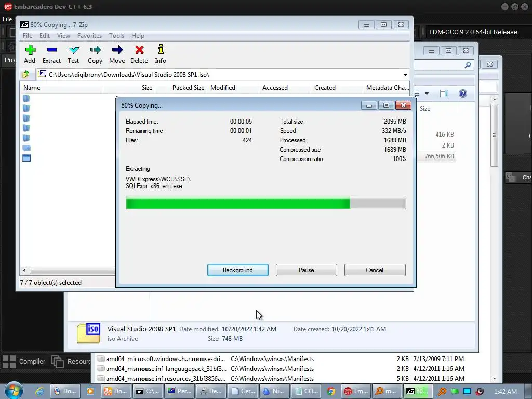Cancel the copying operation
The width and height of the screenshot is (532, 399).
(375, 270)
